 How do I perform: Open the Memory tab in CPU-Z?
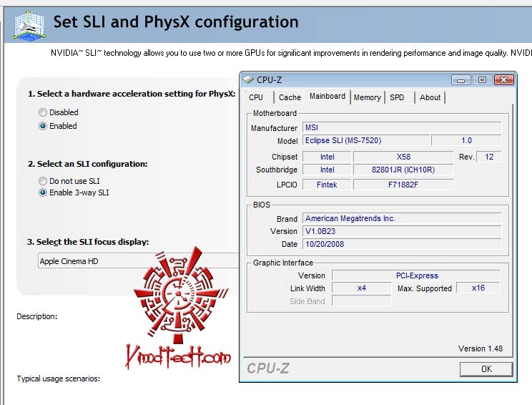(368, 97)
